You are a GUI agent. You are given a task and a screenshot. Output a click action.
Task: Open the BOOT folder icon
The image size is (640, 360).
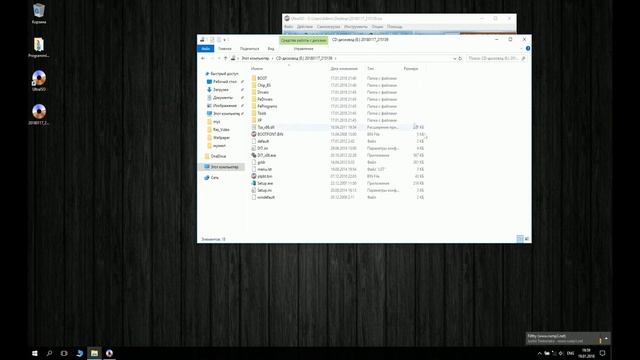[x=254, y=78]
